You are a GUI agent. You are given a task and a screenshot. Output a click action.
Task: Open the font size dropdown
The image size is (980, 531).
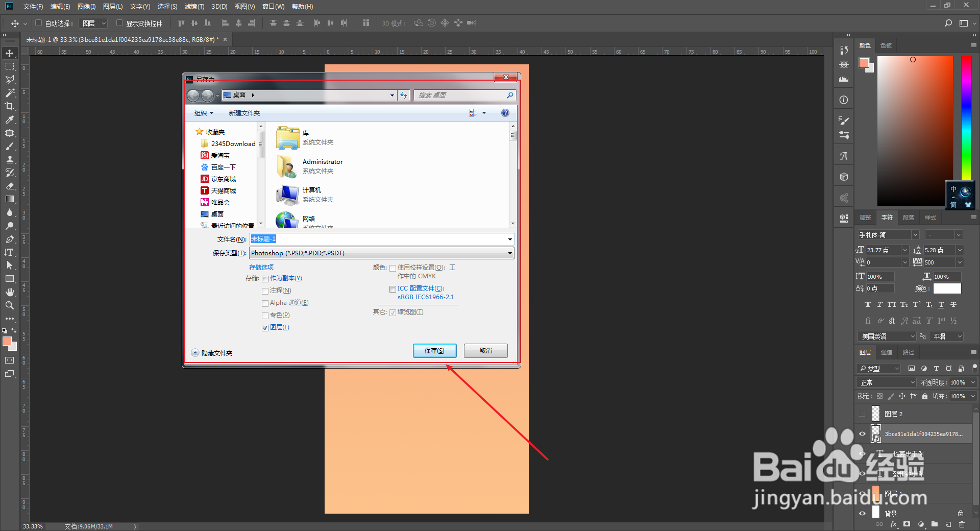[x=905, y=250]
